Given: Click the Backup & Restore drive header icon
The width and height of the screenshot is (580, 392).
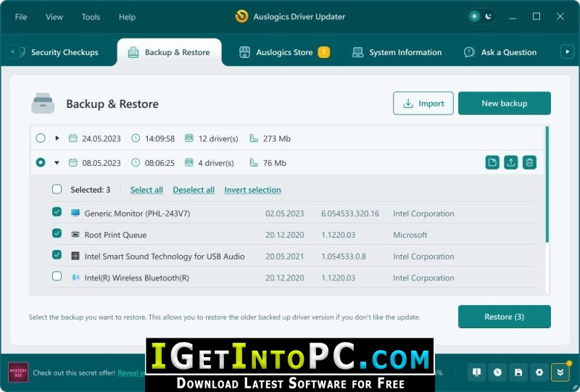Looking at the screenshot, I should pyautogui.click(x=43, y=103).
